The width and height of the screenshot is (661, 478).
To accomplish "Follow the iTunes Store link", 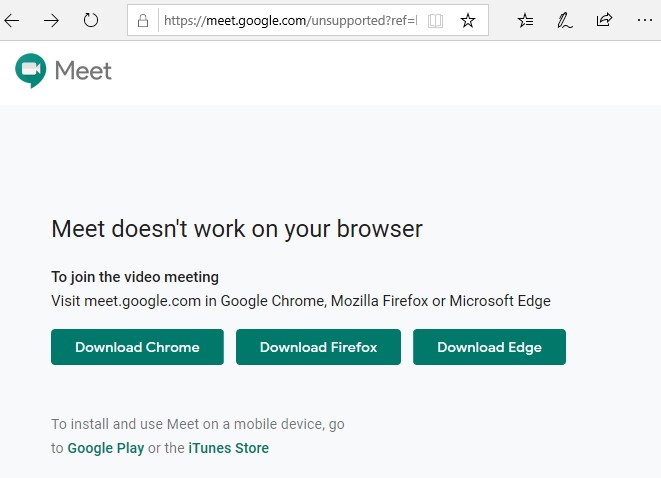I will coord(228,448).
